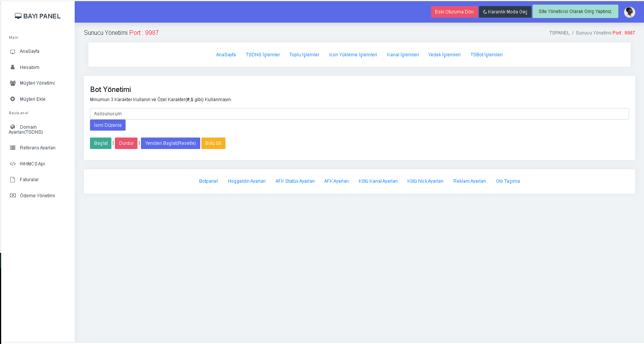Click Eski Oturuma Dön button
The image size is (644, 344).
(454, 12)
